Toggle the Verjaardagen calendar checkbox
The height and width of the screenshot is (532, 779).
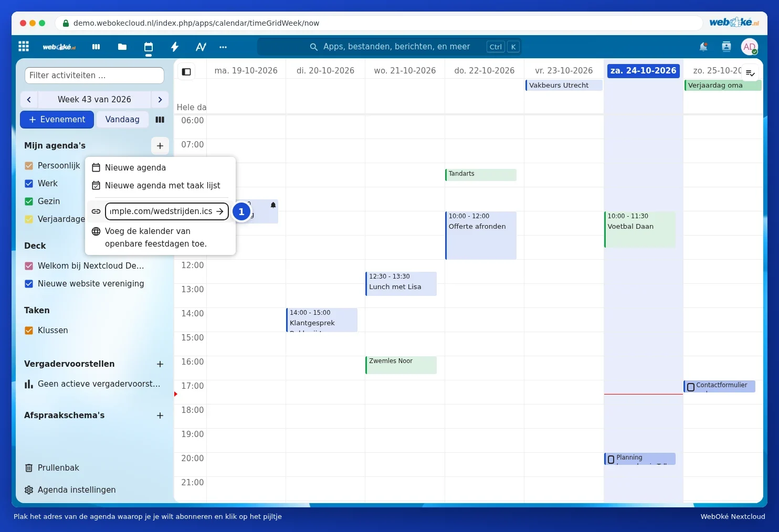(x=29, y=219)
